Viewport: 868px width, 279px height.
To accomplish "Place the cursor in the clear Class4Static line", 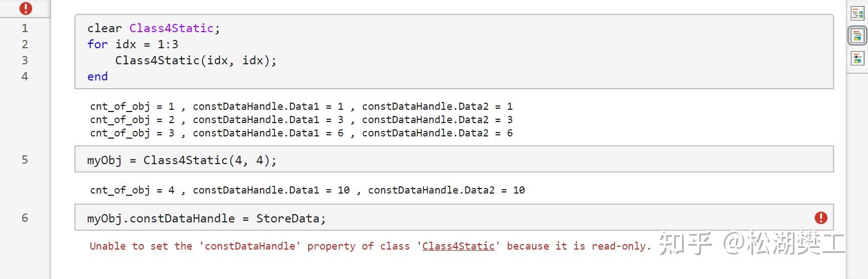I will (154, 28).
